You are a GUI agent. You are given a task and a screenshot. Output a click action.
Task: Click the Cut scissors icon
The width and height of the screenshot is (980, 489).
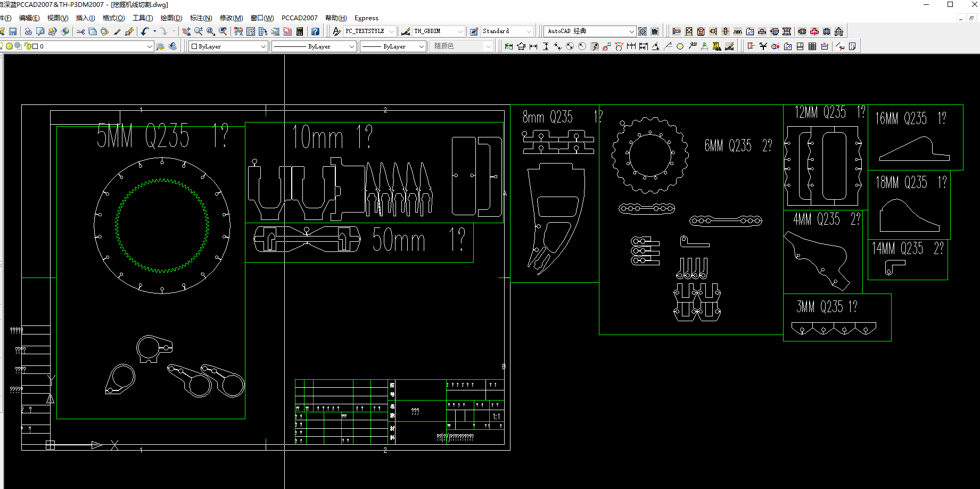[80, 31]
